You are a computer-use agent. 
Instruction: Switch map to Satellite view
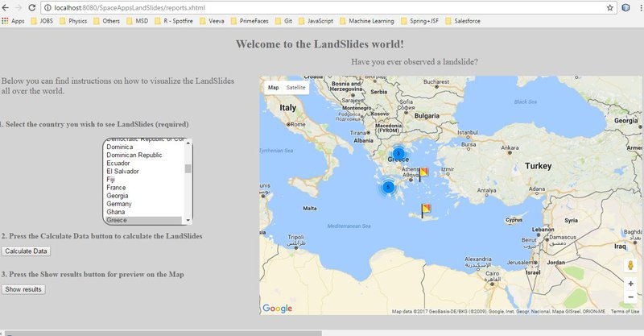(296, 87)
